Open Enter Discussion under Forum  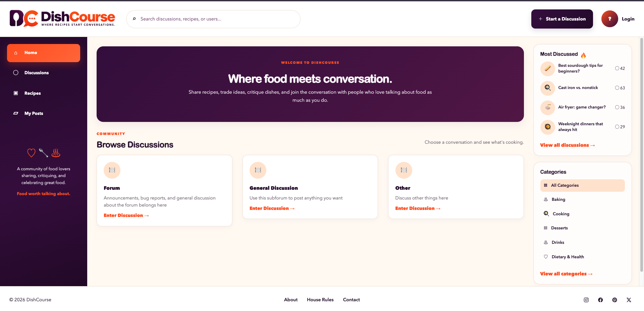[x=126, y=215]
